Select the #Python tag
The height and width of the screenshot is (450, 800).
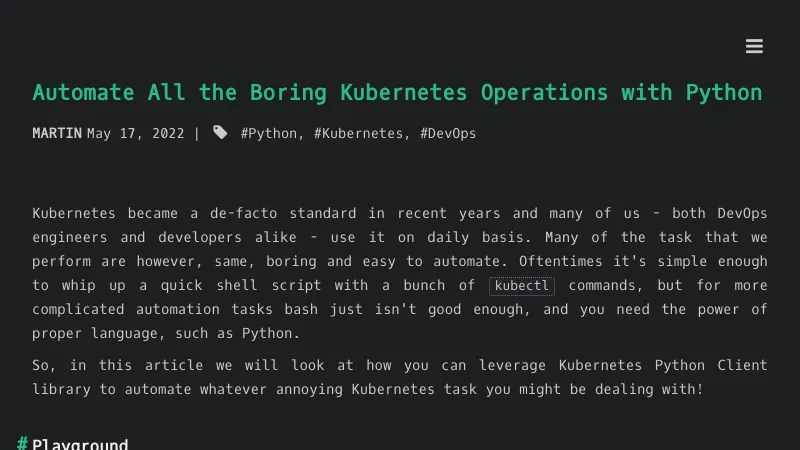pos(269,133)
